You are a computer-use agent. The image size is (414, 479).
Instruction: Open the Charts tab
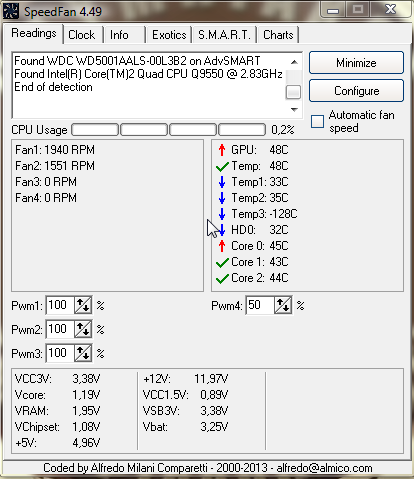coord(278,35)
